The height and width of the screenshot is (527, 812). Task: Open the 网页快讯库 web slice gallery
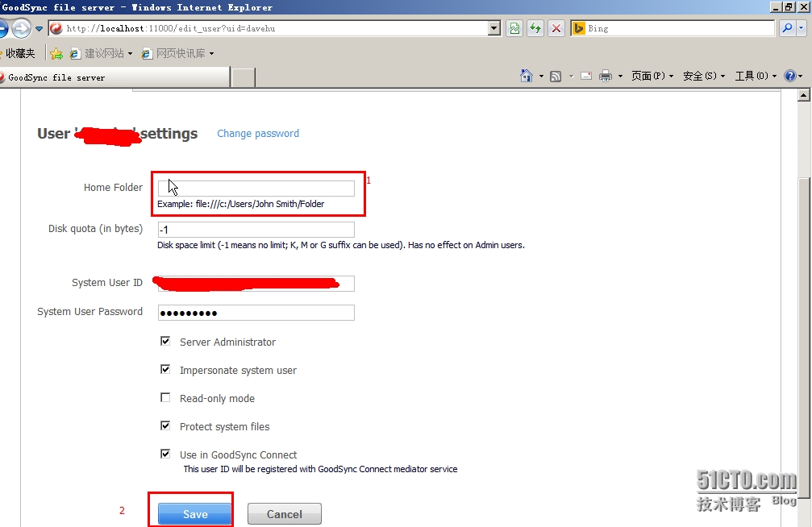tap(177, 53)
